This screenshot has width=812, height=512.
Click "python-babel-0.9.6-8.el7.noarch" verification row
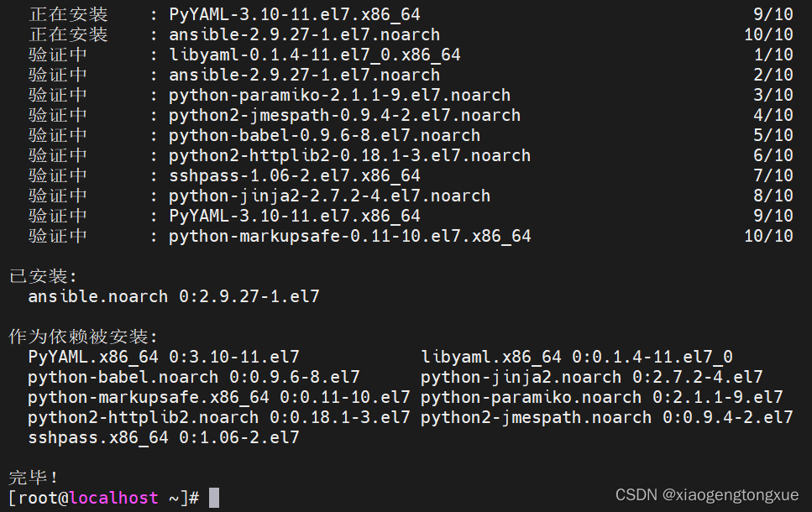pyautogui.click(x=325, y=135)
